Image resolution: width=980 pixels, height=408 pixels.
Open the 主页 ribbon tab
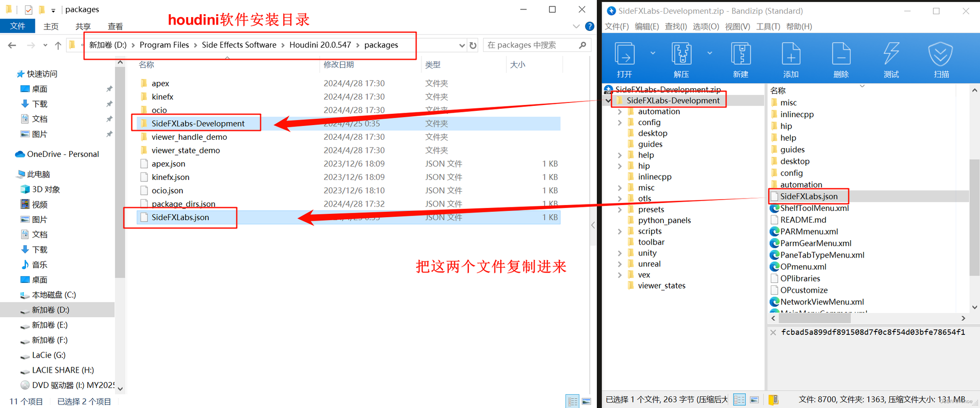(51, 26)
